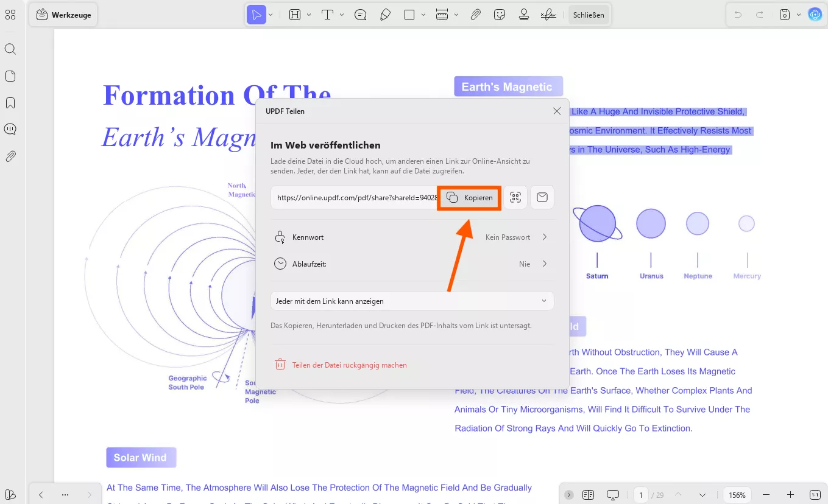The image size is (828, 504).
Task: Open the Werkzeuge tools menu
Action: pos(64,15)
